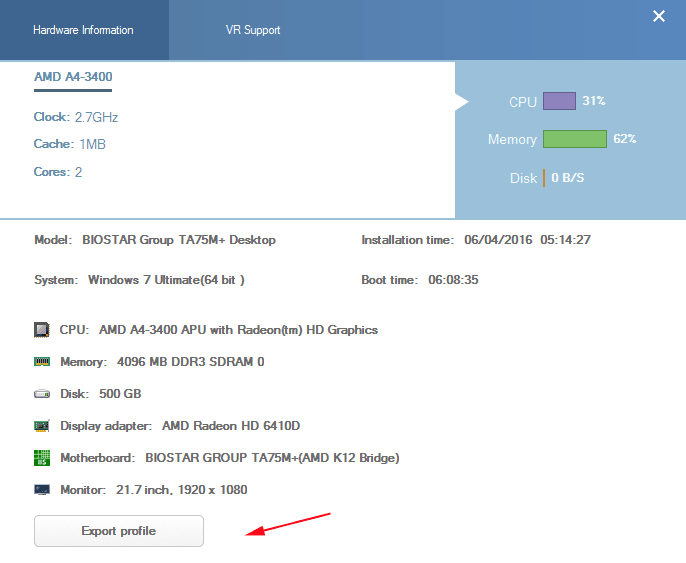Click the 0 B/S disk speed

point(567,178)
